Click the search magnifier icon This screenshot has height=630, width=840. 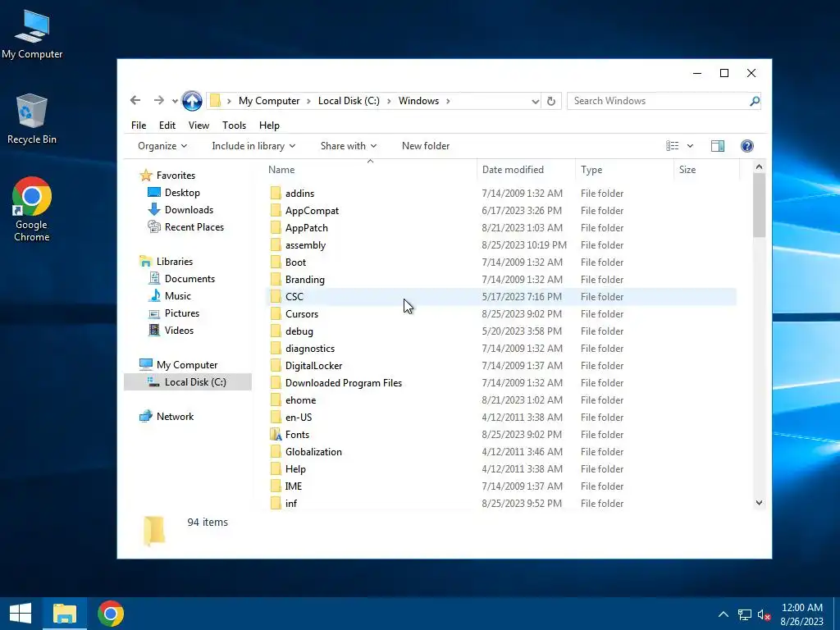tap(755, 101)
